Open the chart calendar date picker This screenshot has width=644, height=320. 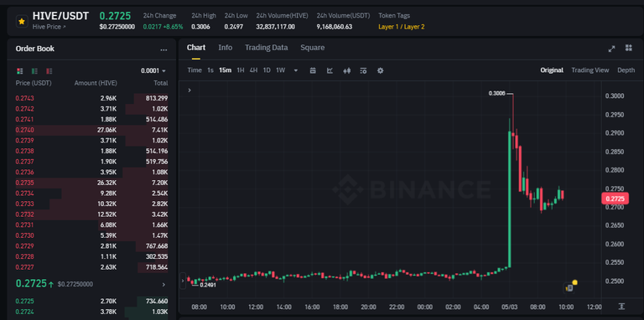313,70
